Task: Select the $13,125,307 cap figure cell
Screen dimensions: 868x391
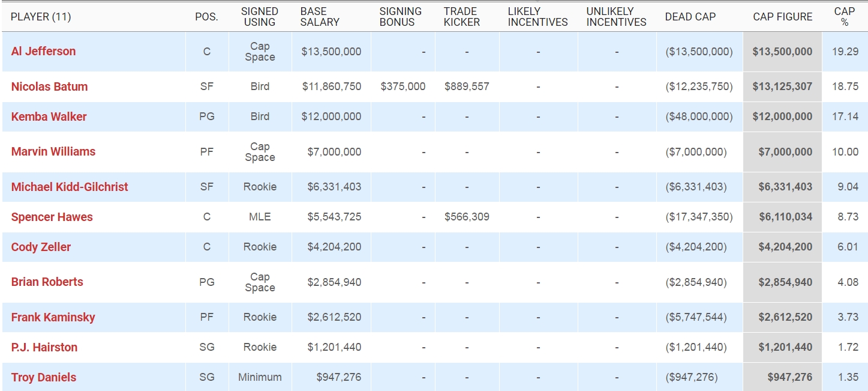Action: click(x=783, y=86)
